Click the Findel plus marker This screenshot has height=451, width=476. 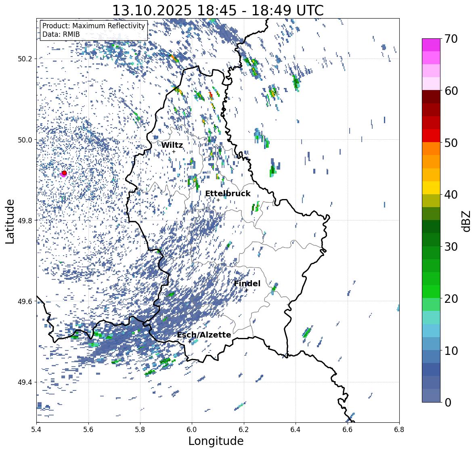click(x=247, y=290)
